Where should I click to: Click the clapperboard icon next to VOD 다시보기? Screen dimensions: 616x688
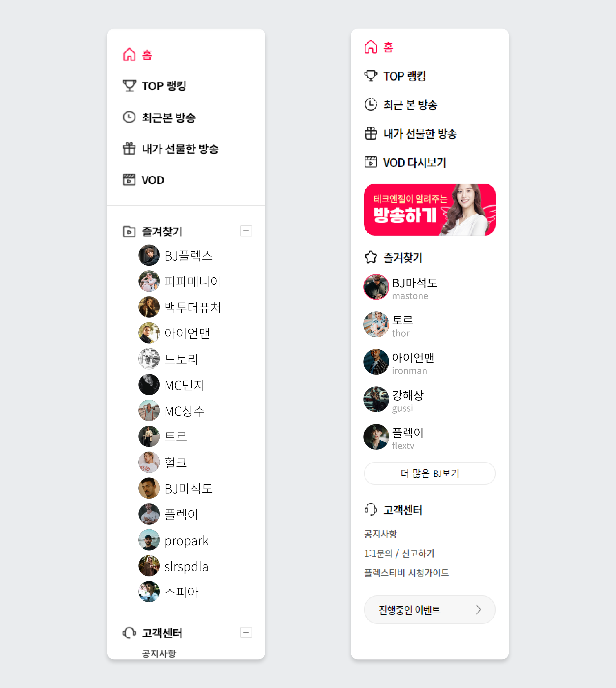[371, 162]
